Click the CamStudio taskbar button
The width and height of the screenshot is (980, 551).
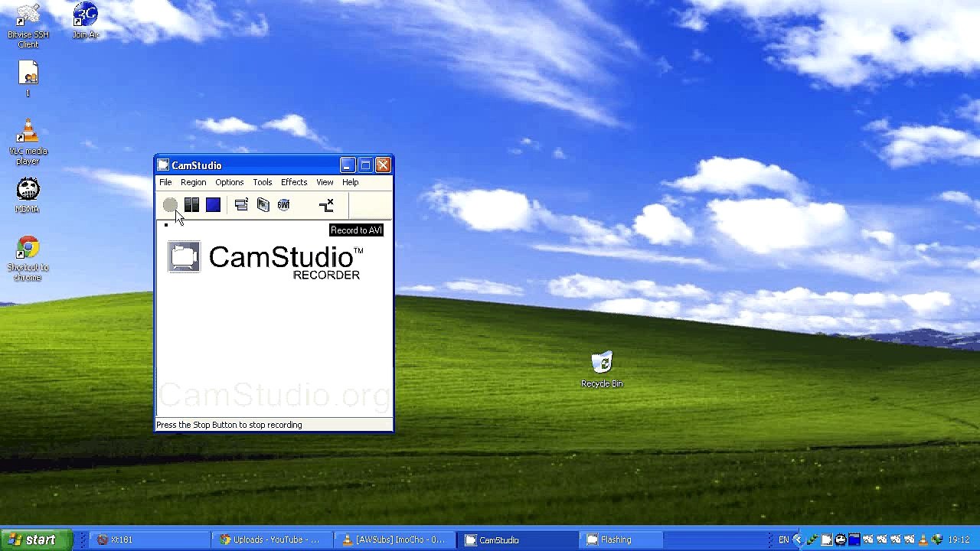[518, 540]
